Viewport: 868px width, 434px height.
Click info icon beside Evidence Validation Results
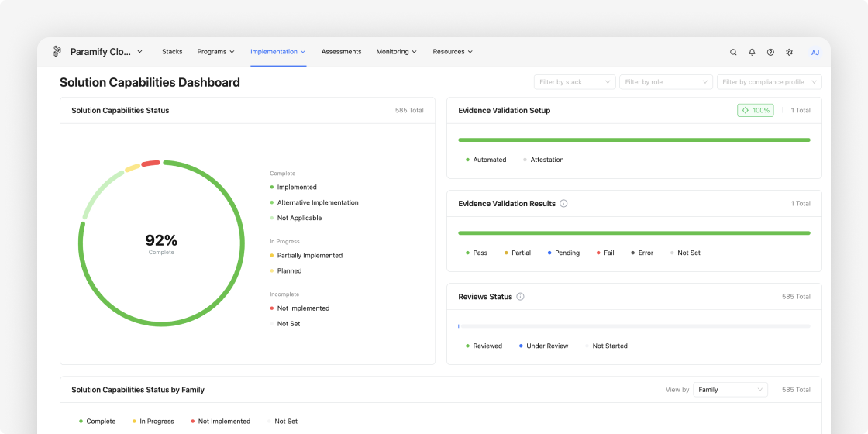coord(563,204)
